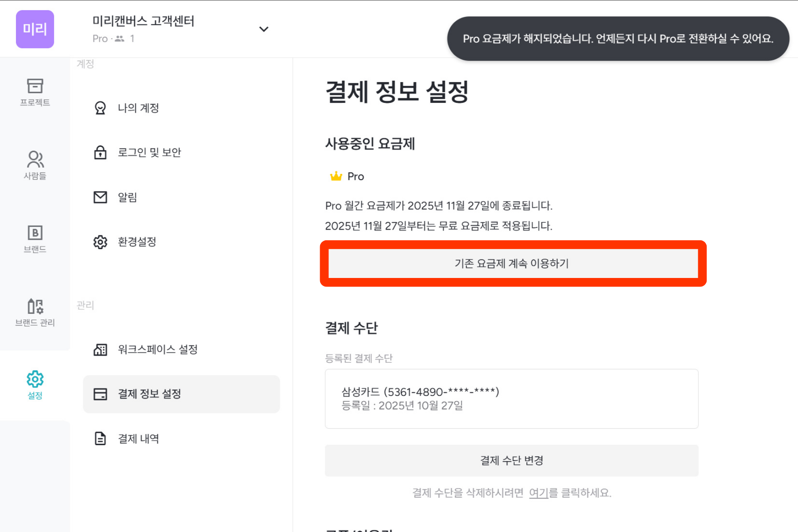Expand the workspace switcher chevron
The image size is (798, 532).
click(x=264, y=29)
